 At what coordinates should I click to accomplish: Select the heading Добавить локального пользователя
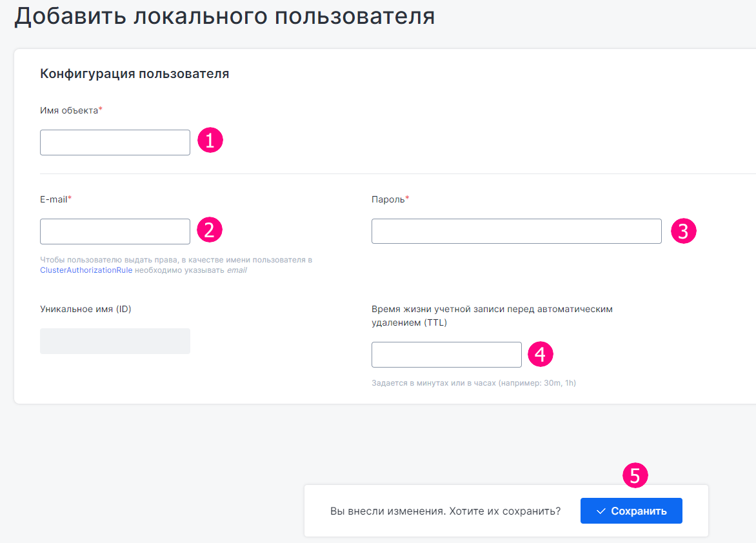(x=224, y=16)
